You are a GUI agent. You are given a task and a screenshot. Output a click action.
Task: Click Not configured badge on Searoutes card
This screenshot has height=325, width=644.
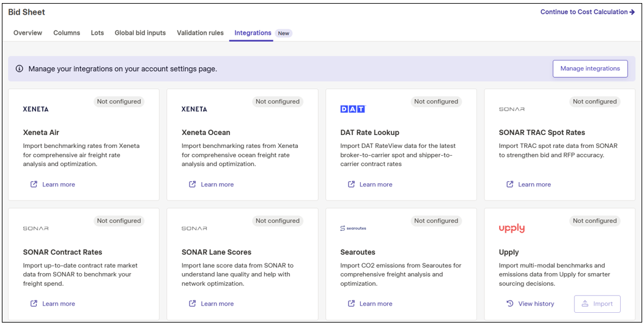click(436, 221)
